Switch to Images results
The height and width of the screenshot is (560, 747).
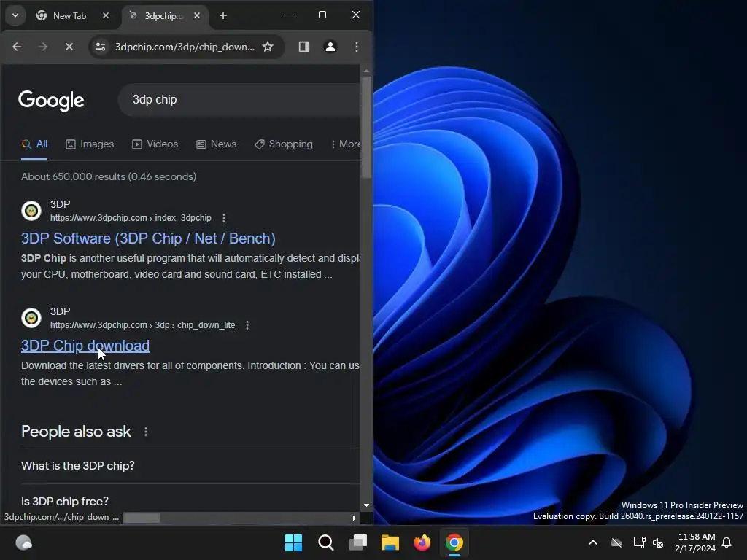(90, 144)
